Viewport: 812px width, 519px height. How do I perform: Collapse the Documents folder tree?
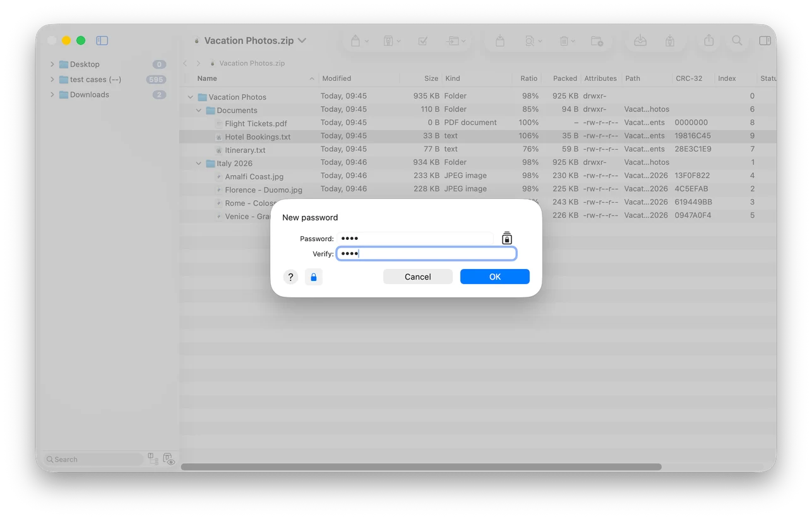(x=199, y=110)
